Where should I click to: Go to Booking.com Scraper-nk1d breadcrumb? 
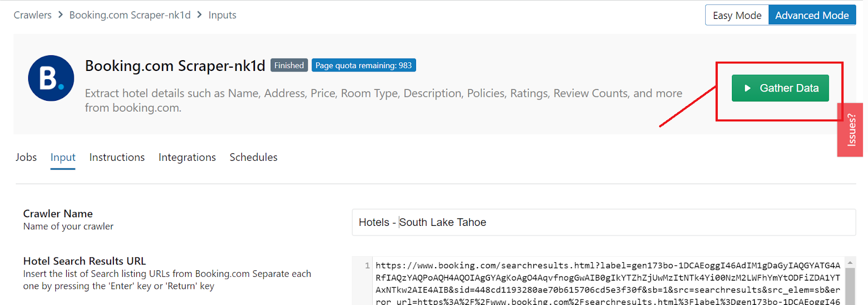click(x=130, y=15)
